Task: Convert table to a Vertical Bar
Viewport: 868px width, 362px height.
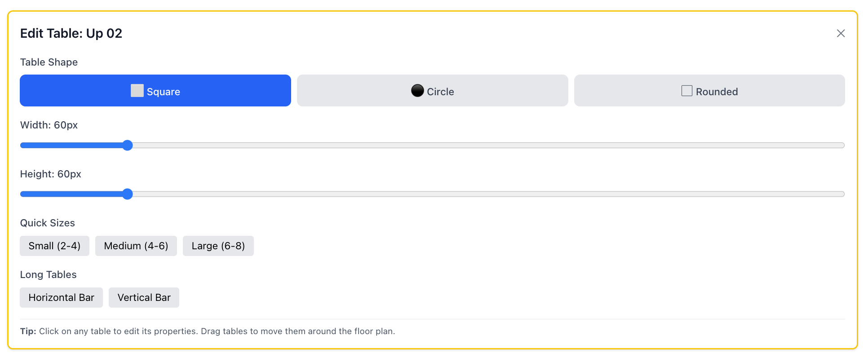Action: click(x=144, y=297)
